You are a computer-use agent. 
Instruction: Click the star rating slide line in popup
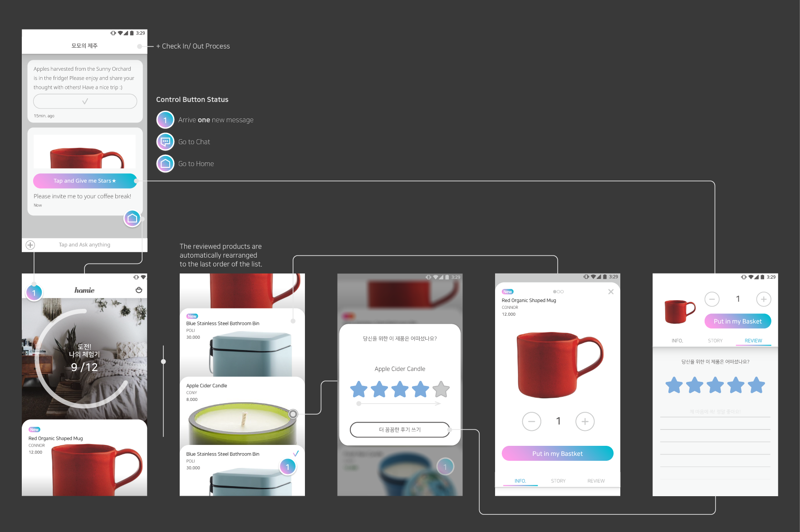399,403
